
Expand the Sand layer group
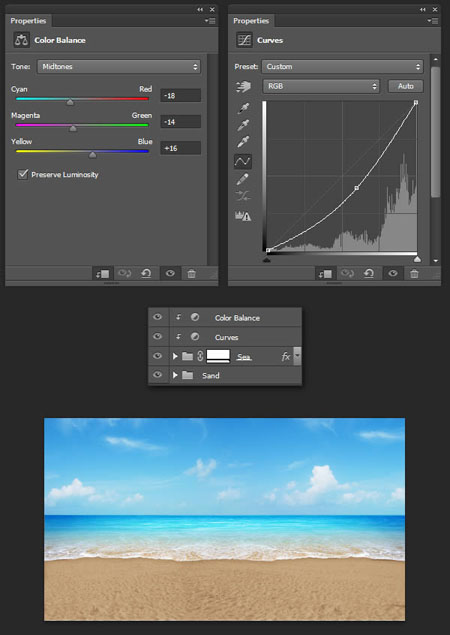pyautogui.click(x=175, y=375)
